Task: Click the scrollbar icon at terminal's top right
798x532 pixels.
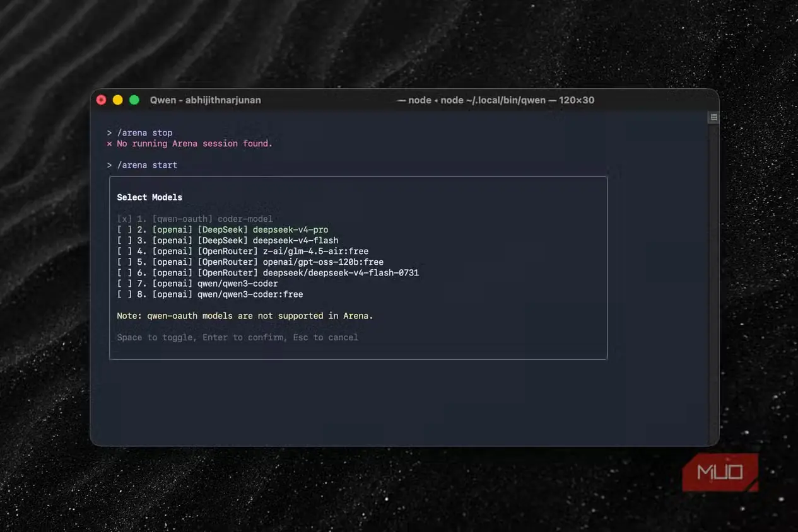Action: click(x=713, y=117)
